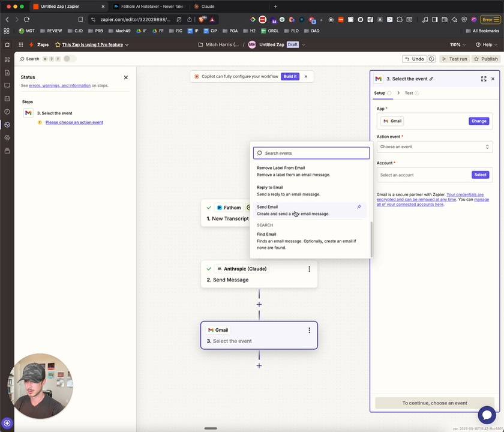Image resolution: width=504 pixels, height=432 pixels.
Task: Open errors, warnings, and information link
Action: (60, 85)
